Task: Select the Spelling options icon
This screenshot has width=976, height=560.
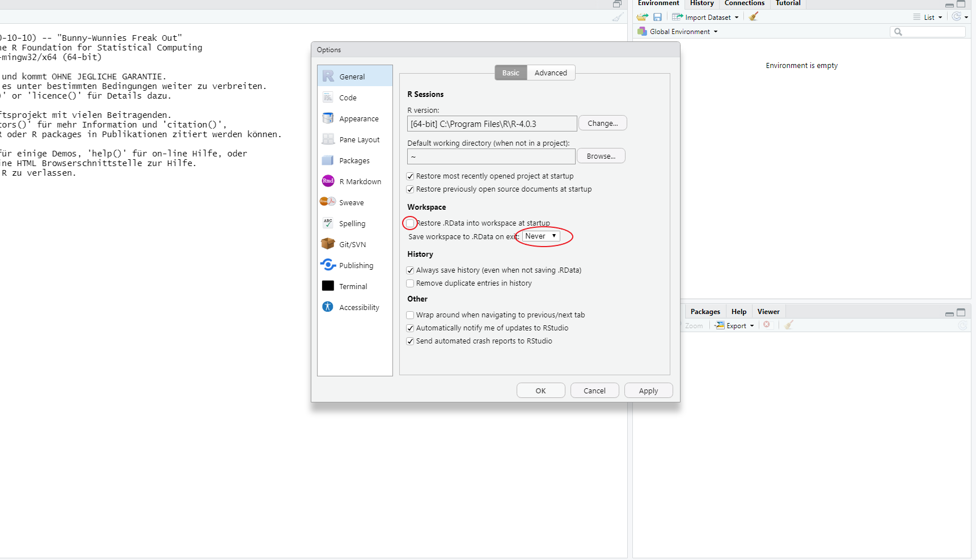Action: (x=328, y=223)
